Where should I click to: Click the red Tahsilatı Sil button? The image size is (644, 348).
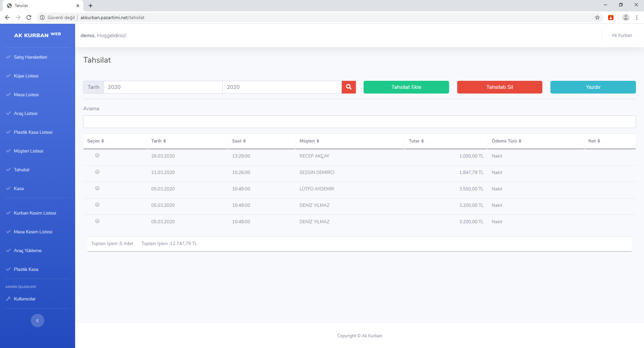[499, 87]
